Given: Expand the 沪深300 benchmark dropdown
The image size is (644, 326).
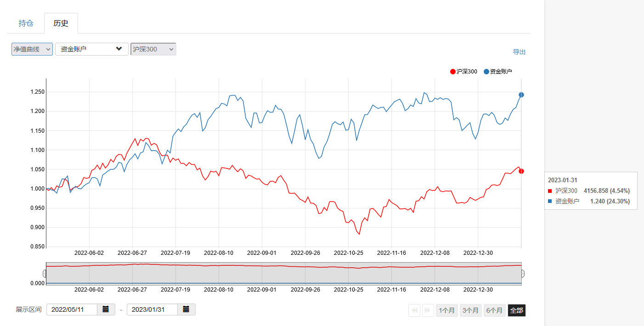Looking at the screenshot, I should click(153, 49).
